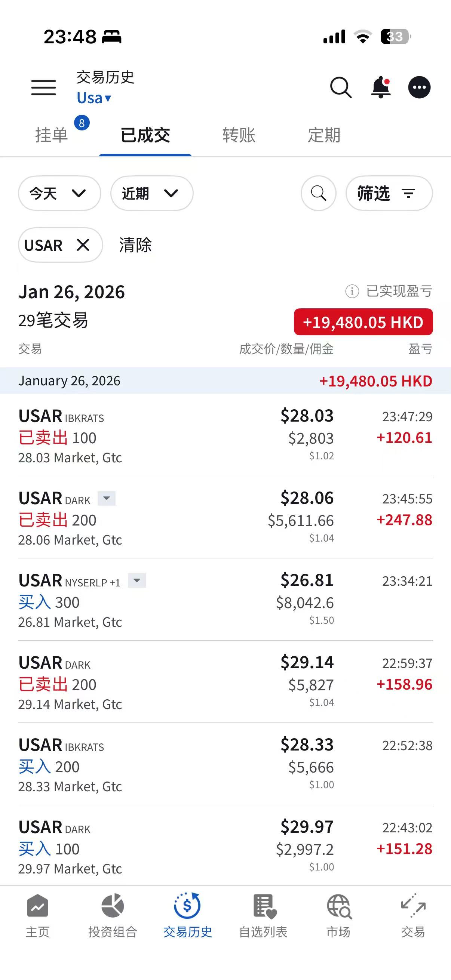Expand USAR DARK 28.06 trade details arrow
The width and height of the screenshot is (451, 980).
point(107,498)
